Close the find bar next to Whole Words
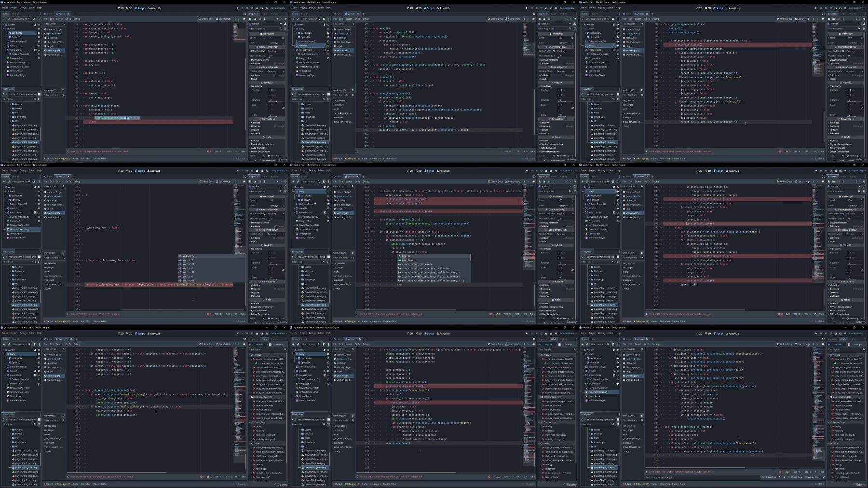The height and width of the screenshot is (488, 868). tap(824, 477)
